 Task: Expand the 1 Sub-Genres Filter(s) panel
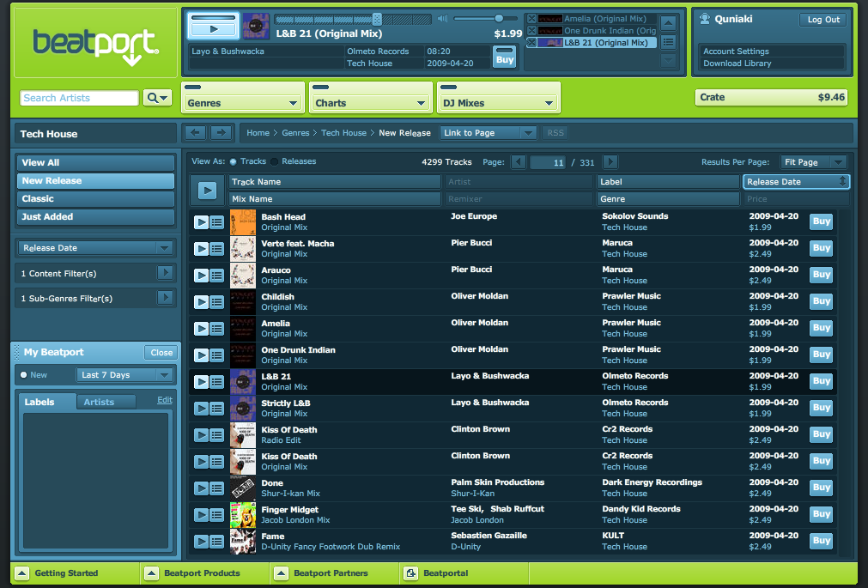pyautogui.click(x=165, y=297)
